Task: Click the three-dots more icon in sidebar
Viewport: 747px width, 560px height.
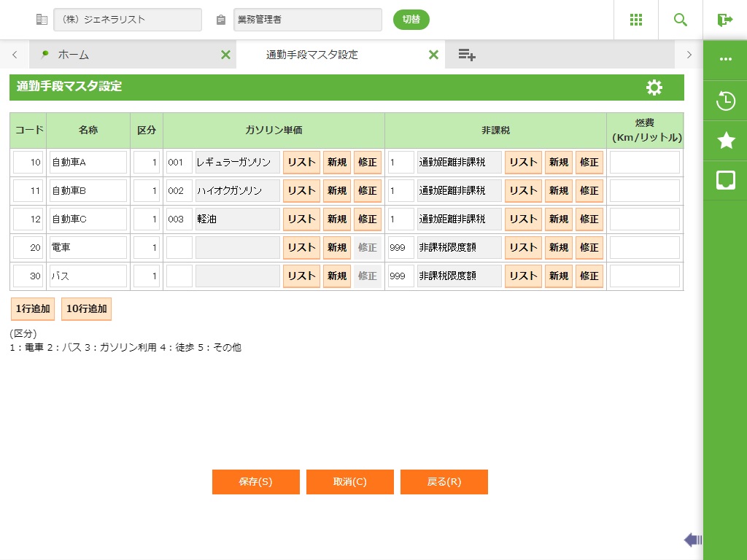Action: pos(726,59)
